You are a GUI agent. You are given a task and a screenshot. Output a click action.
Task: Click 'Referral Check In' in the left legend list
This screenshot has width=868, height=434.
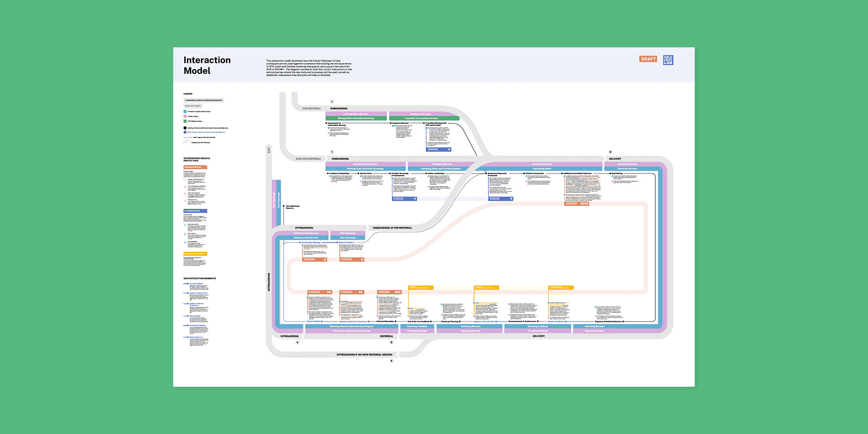196,337
